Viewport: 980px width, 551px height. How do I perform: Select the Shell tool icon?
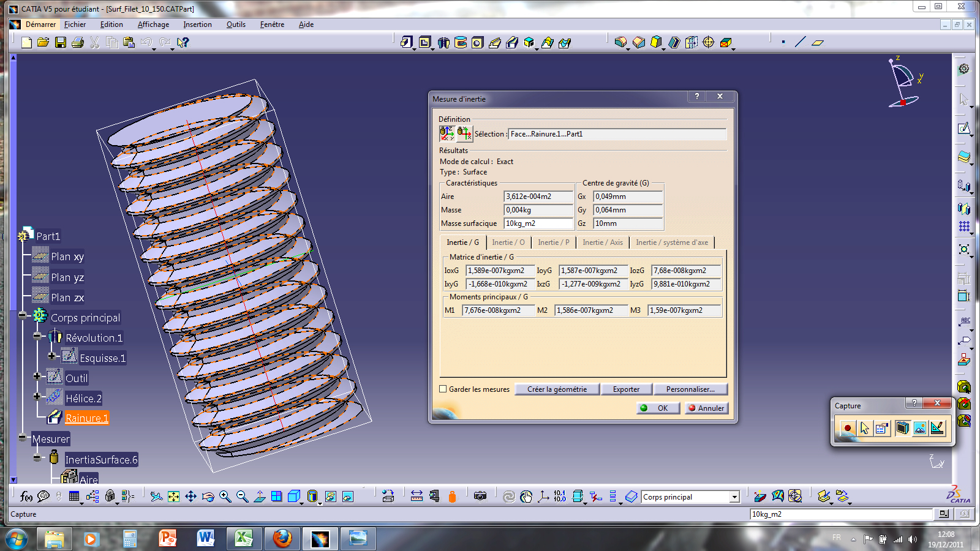[674, 42]
